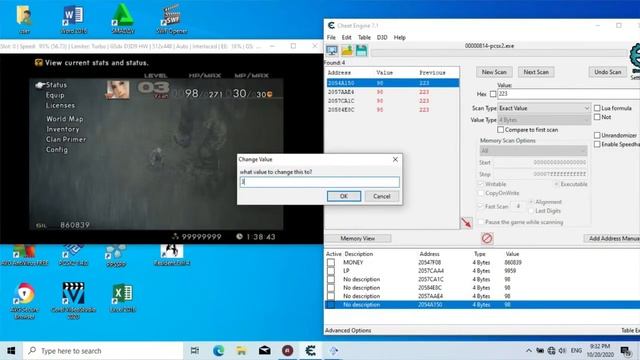Click the Next Scan button

[536, 72]
